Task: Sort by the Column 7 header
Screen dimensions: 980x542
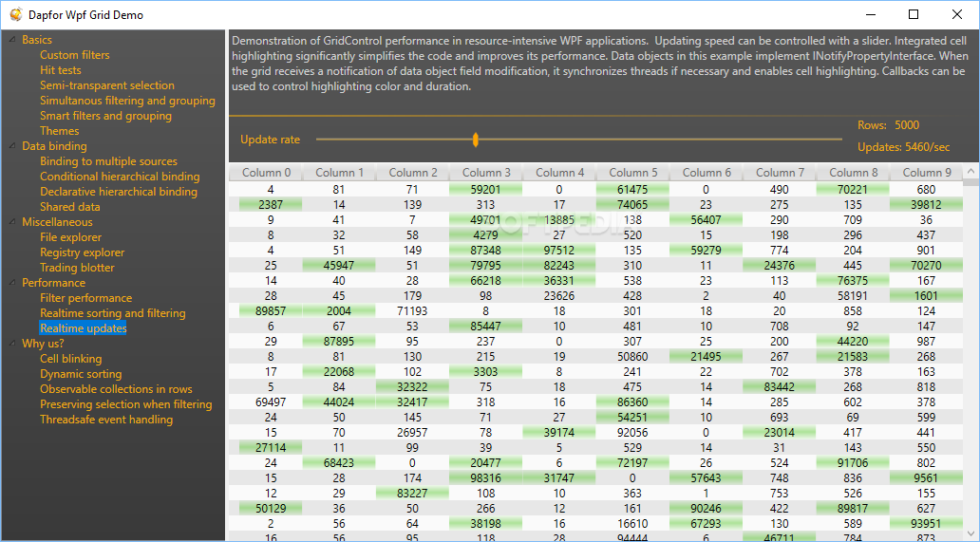Action: (x=780, y=173)
